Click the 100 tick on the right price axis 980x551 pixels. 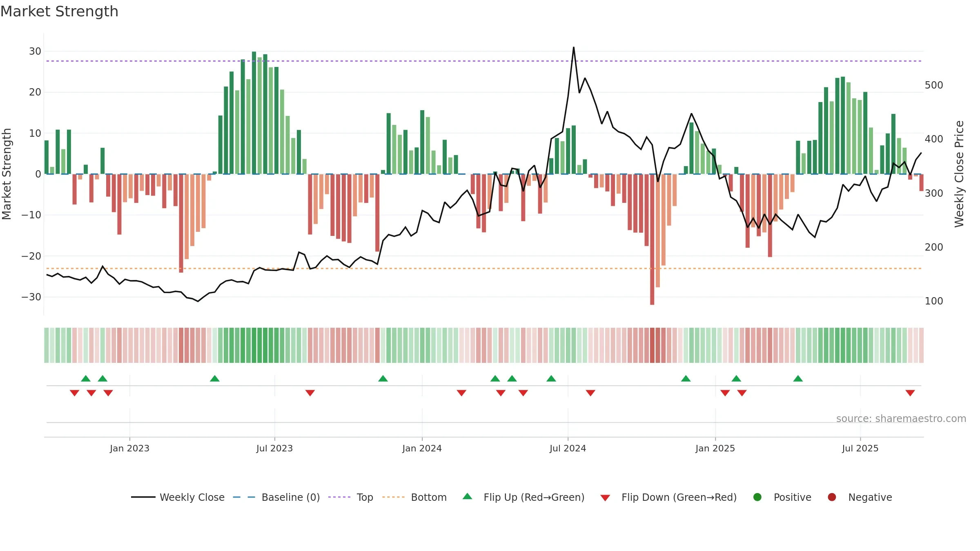click(934, 301)
